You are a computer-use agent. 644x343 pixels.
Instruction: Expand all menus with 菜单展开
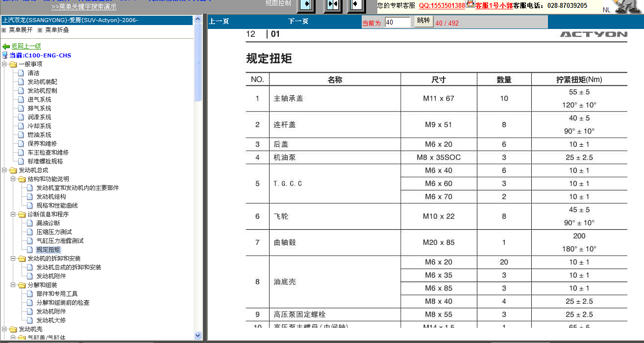pos(21,30)
